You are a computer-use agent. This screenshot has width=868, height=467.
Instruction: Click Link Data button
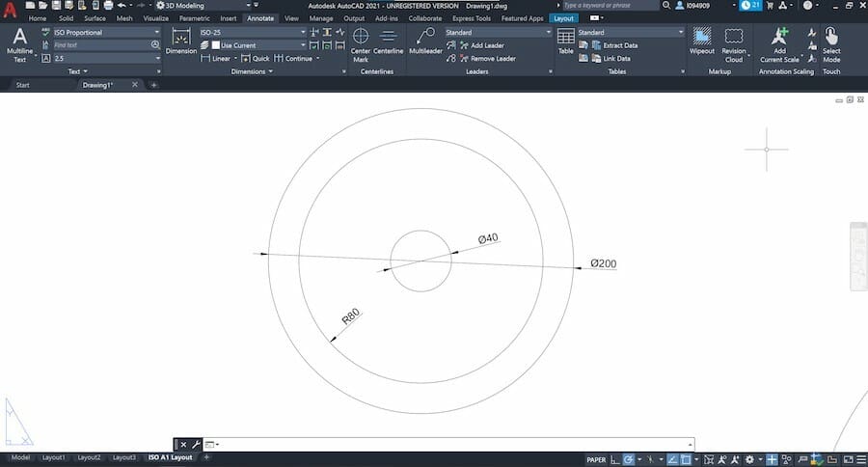click(x=611, y=58)
